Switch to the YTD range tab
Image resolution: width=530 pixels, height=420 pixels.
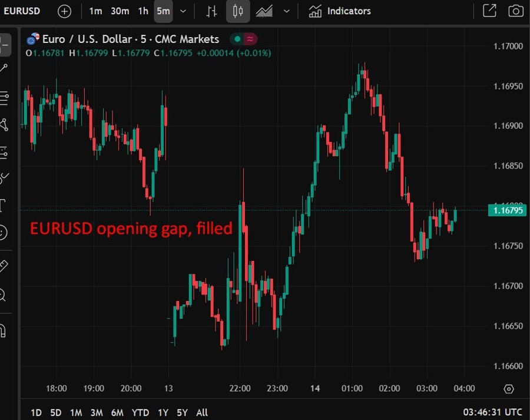140,412
